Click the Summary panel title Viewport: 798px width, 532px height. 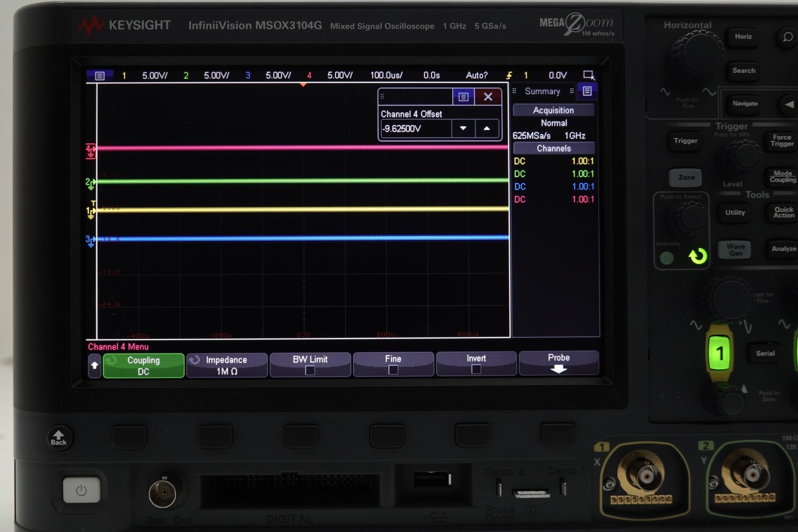coord(543,91)
